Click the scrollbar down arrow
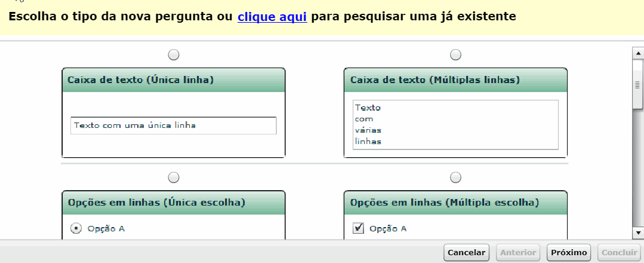 (638, 233)
